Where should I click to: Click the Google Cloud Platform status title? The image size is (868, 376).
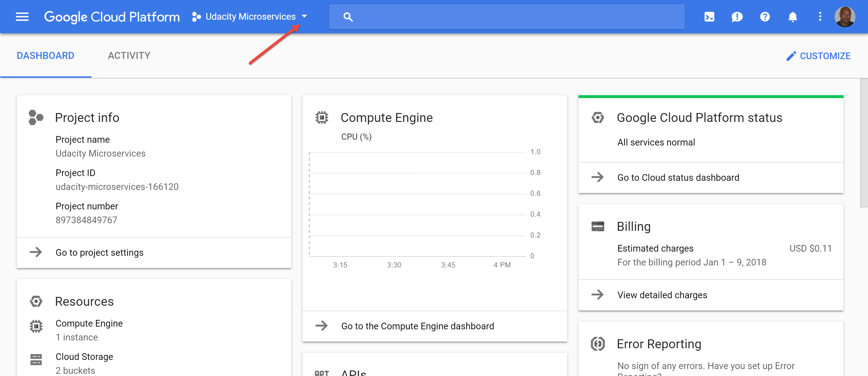(x=700, y=118)
